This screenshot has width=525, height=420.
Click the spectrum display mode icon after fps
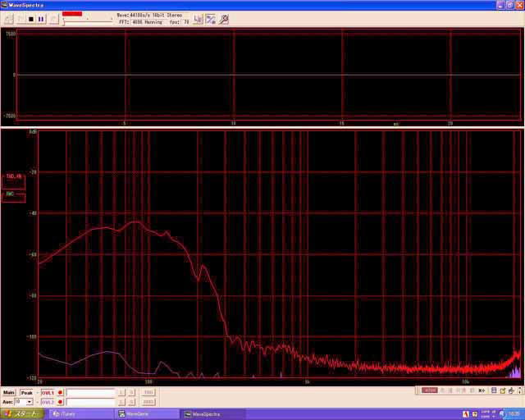pos(199,20)
